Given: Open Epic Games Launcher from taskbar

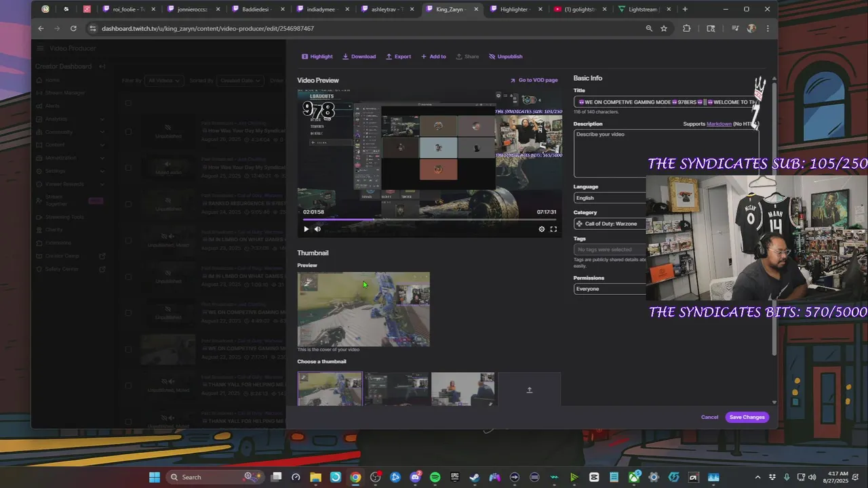Looking at the screenshot, I should [x=455, y=477].
